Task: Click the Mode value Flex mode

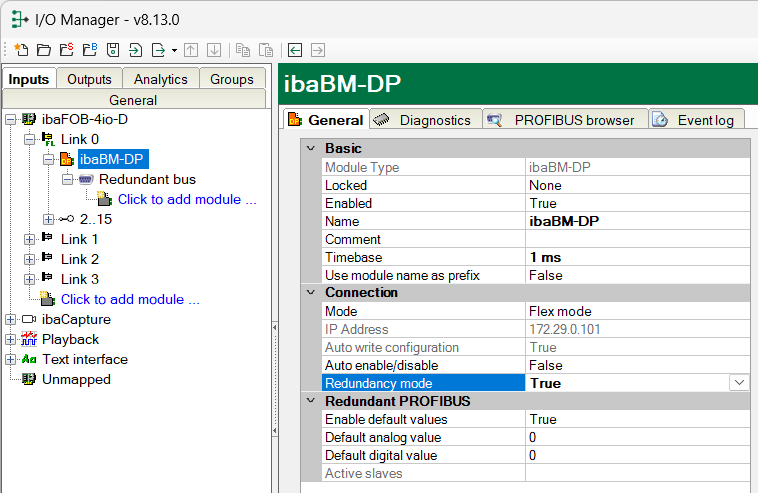Action: tap(638, 311)
